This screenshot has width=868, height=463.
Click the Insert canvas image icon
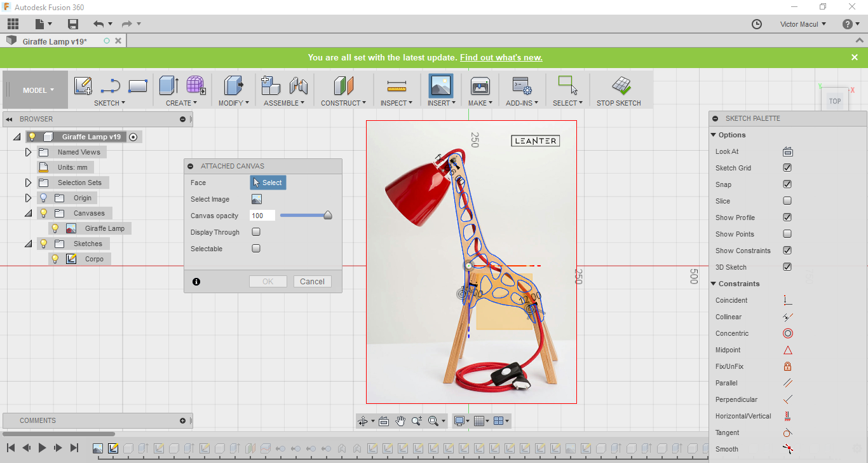point(441,85)
